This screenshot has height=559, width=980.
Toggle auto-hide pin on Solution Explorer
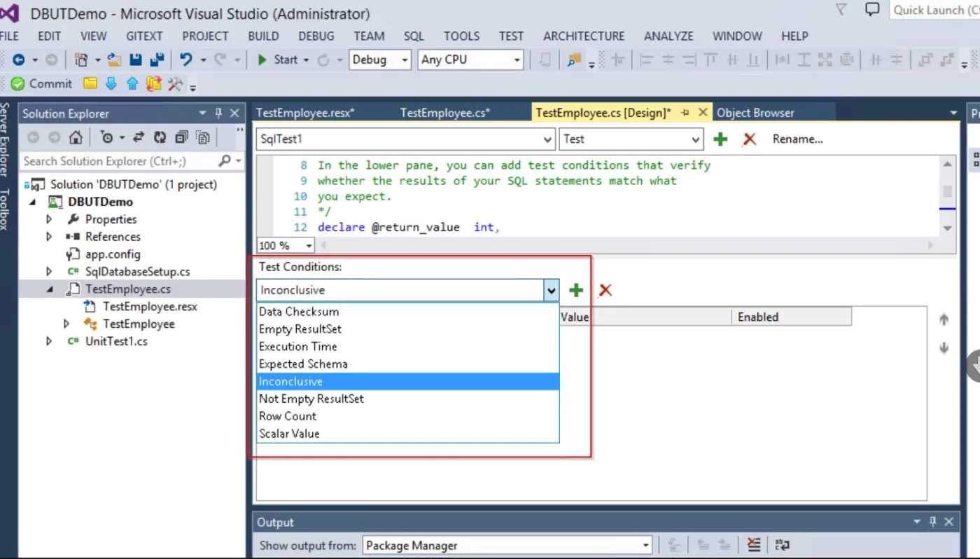218,113
